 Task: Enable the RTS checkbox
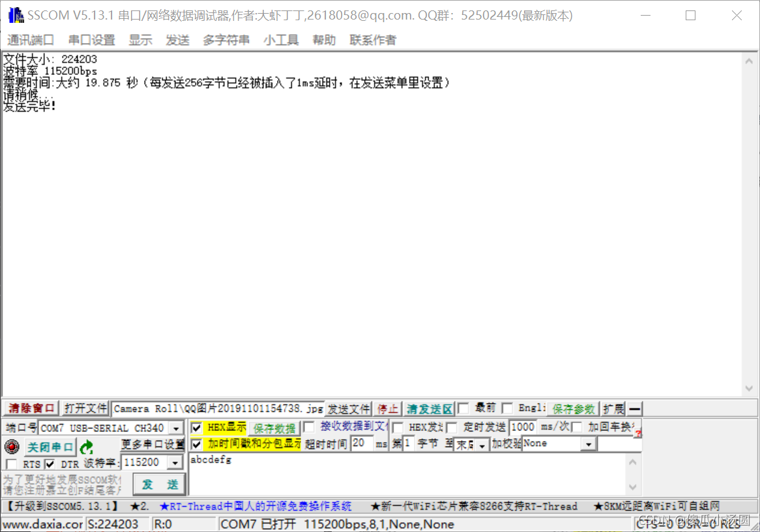pos(11,464)
